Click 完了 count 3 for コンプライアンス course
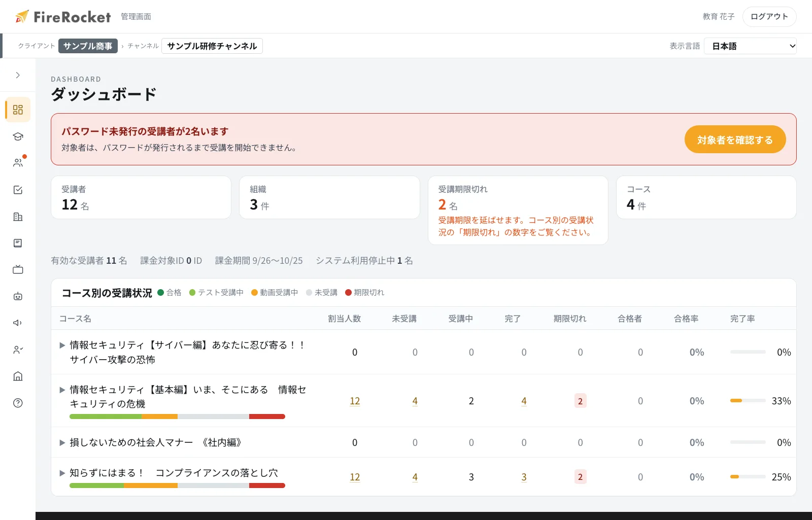 tap(524, 477)
